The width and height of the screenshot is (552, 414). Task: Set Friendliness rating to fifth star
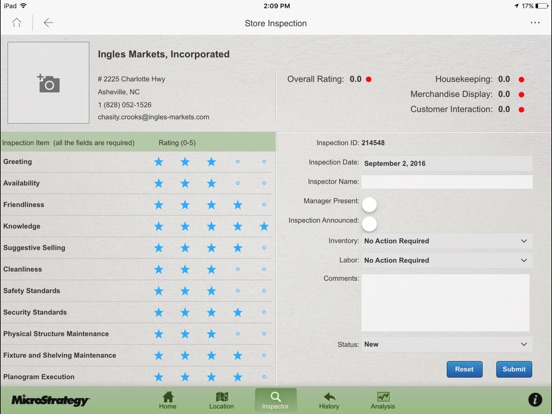click(264, 205)
